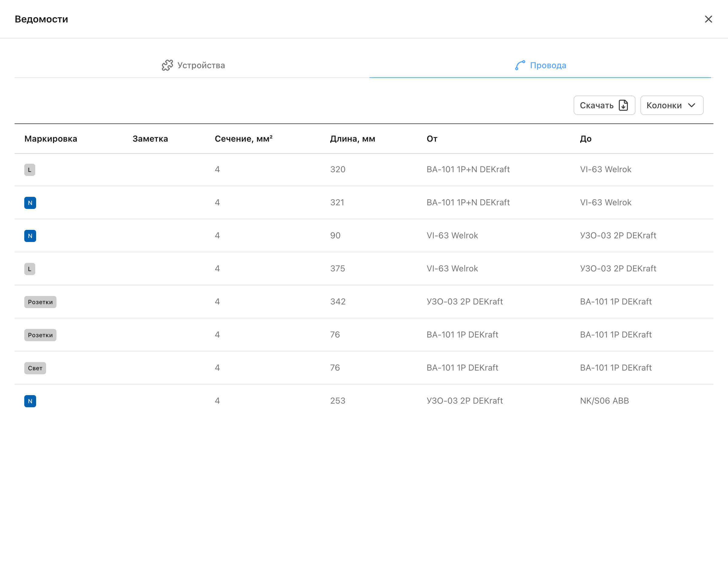Click the Розетки badge in the 342 row
Screen dimensions: 728x571
(40, 302)
